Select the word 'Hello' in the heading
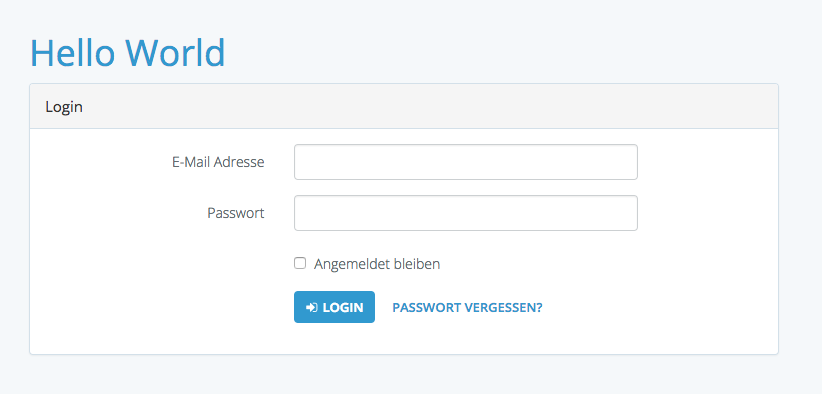Viewport: 822px width, 394px height. (x=72, y=53)
